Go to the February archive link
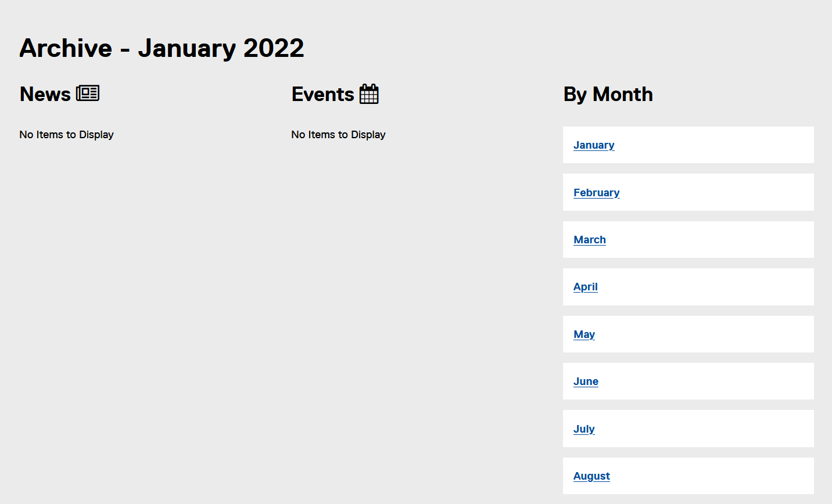Image resolution: width=832 pixels, height=504 pixels. coord(596,192)
